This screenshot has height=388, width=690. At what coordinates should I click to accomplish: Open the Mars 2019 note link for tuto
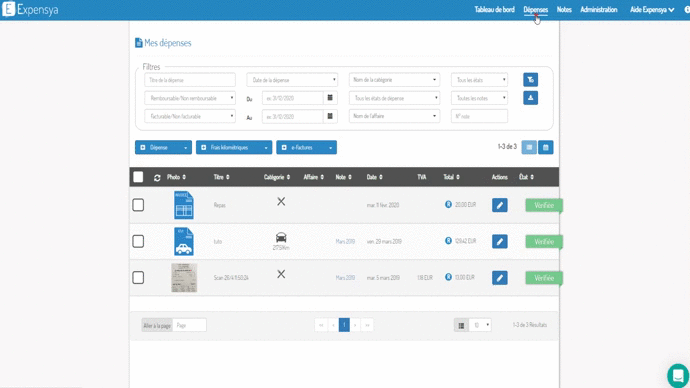[x=345, y=242]
